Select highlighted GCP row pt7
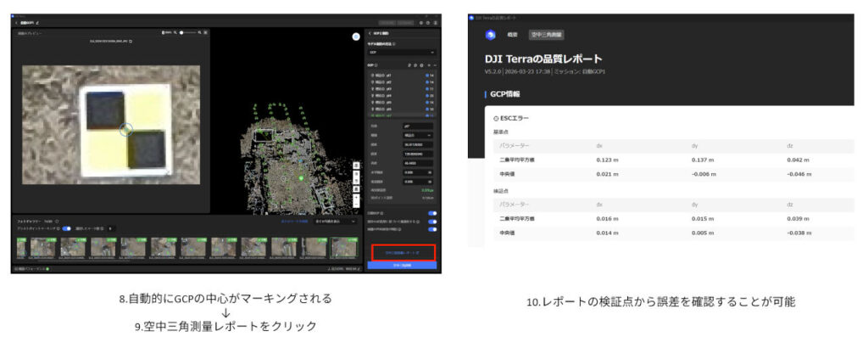Viewport: 868px width, 337px height. tap(403, 115)
